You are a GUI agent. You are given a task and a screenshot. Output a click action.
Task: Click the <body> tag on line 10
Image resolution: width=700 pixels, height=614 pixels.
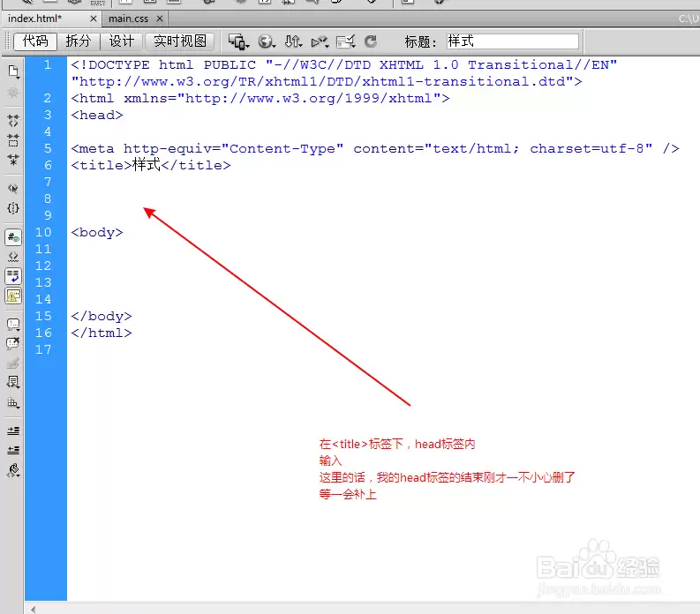[97, 233]
